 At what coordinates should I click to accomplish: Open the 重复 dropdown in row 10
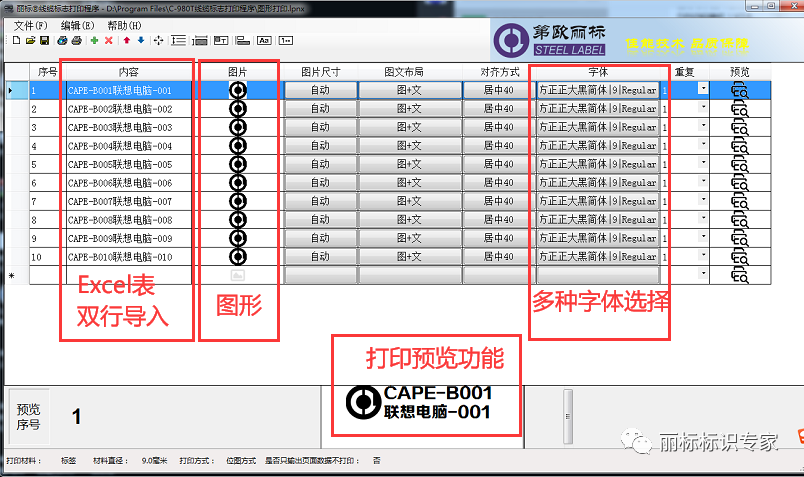point(703,255)
